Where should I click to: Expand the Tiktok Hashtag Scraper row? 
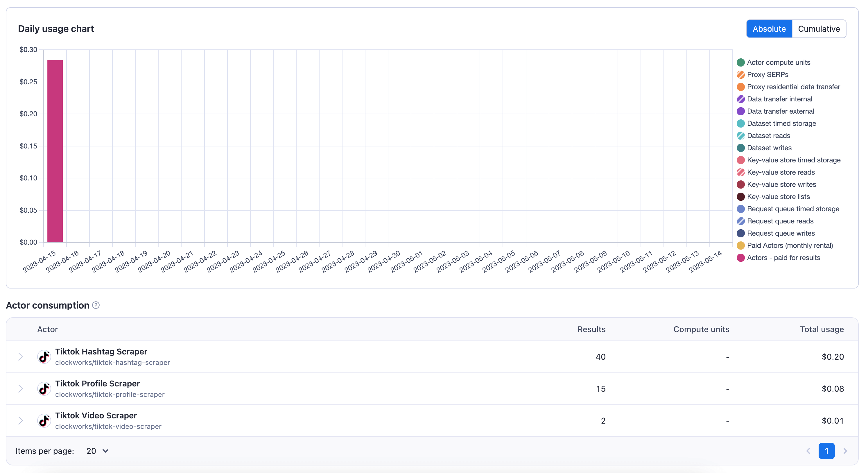tap(21, 357)
